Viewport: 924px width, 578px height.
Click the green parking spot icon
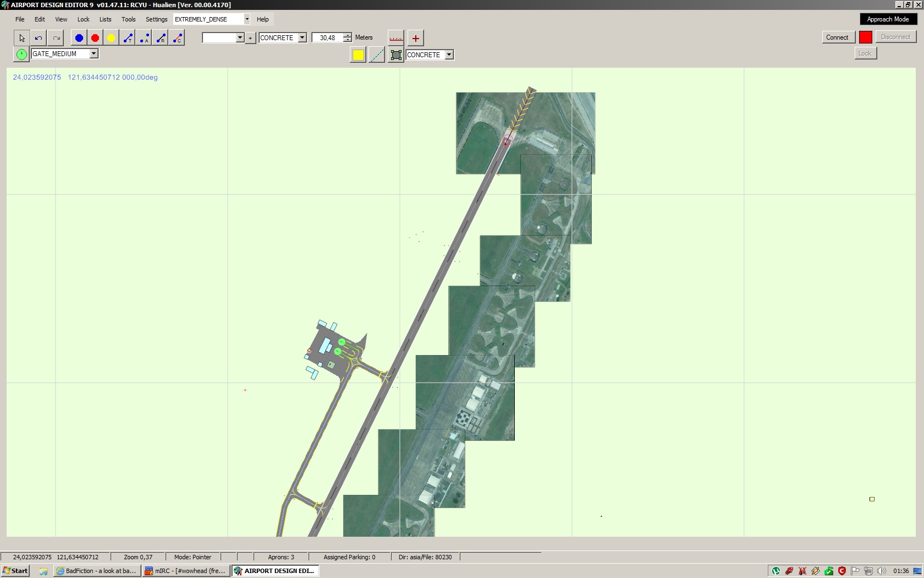coord(21,54)
